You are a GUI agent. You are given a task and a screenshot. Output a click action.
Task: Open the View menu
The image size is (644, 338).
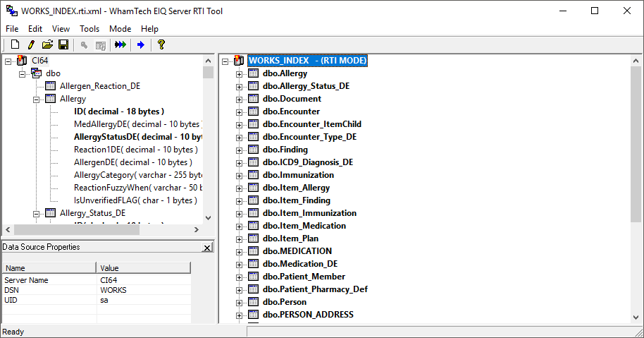[x=61, y=29]
